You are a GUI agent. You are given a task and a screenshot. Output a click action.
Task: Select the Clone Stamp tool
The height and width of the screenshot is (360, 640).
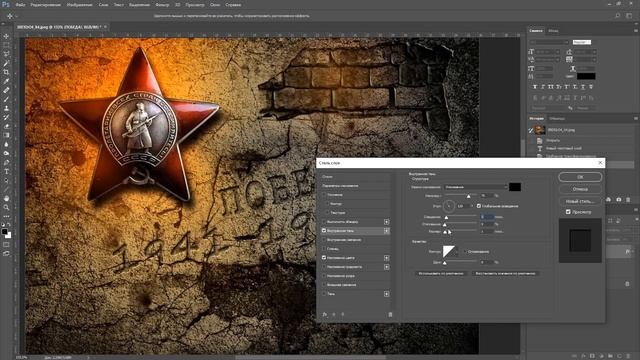point(6,108)
